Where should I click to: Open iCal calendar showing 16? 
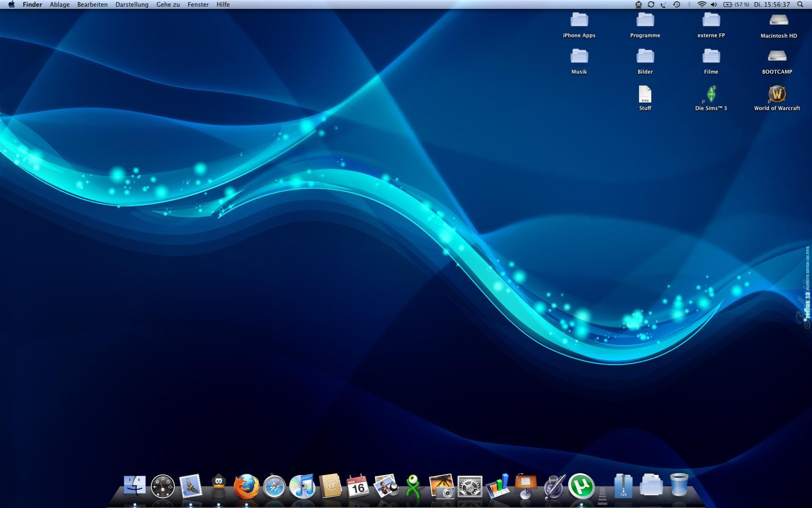(x=358, y=486)
